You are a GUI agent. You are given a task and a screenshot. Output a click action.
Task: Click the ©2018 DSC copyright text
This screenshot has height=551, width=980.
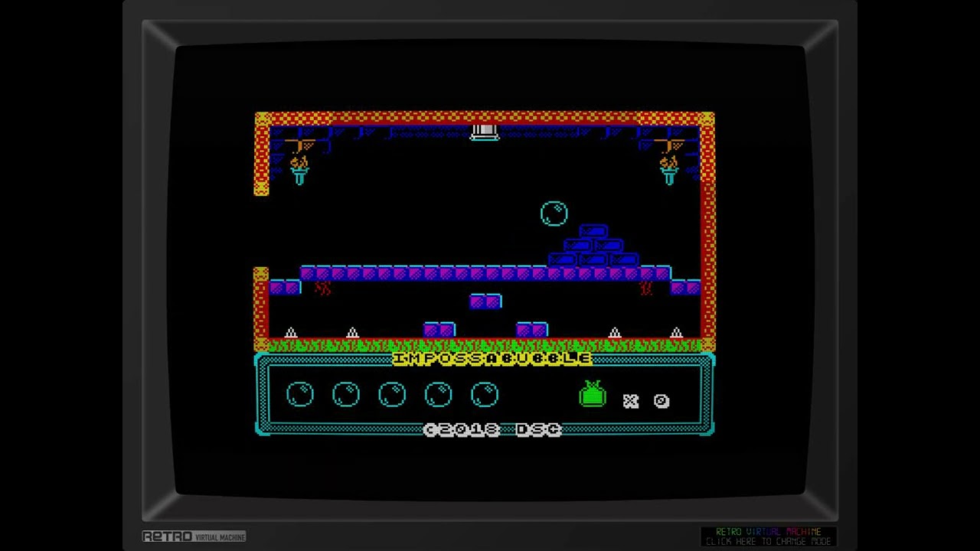point(492,429)
